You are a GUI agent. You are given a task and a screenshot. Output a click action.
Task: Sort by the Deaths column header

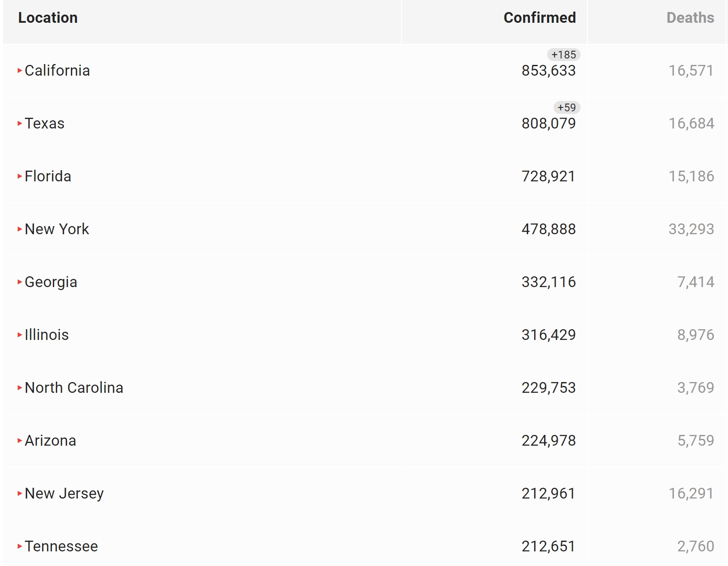[x=690, y=18]
